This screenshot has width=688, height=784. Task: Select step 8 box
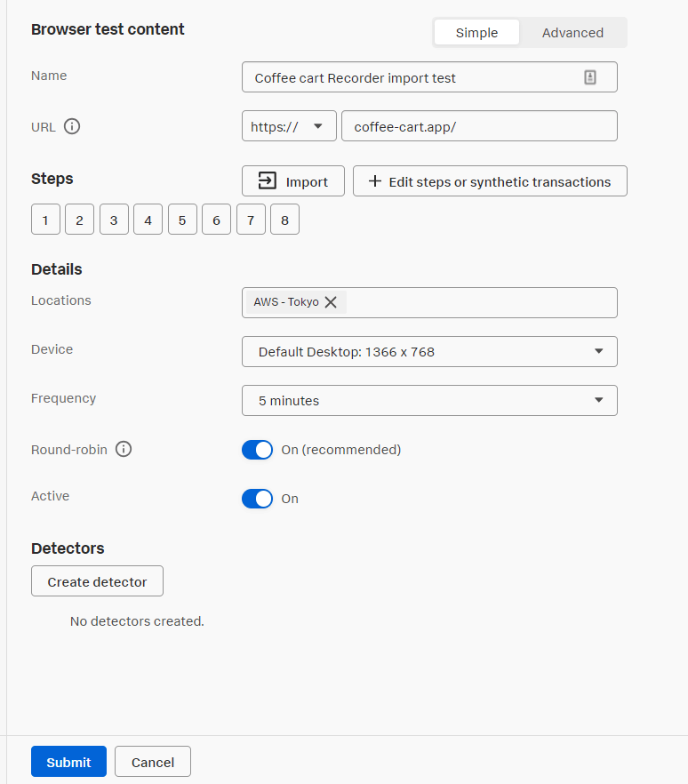pyautogui.click(x=285, y=219)
